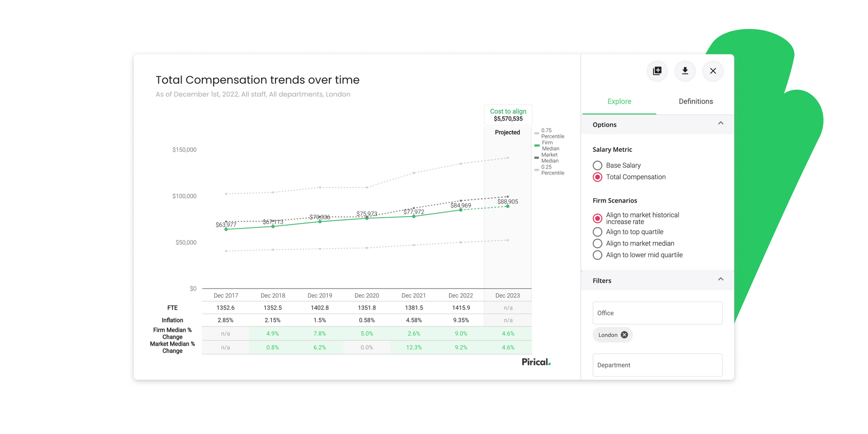868x434 pixels.
Task: Click the Market Median % Change row label
Action: coord(172,348)
